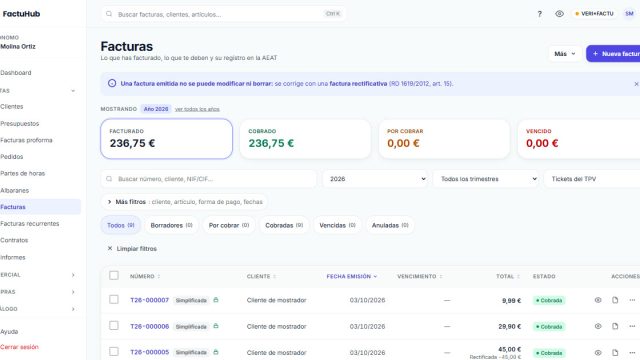
Task: Click Cerrar sesión in the sidebar
Action: pos(40,347)
